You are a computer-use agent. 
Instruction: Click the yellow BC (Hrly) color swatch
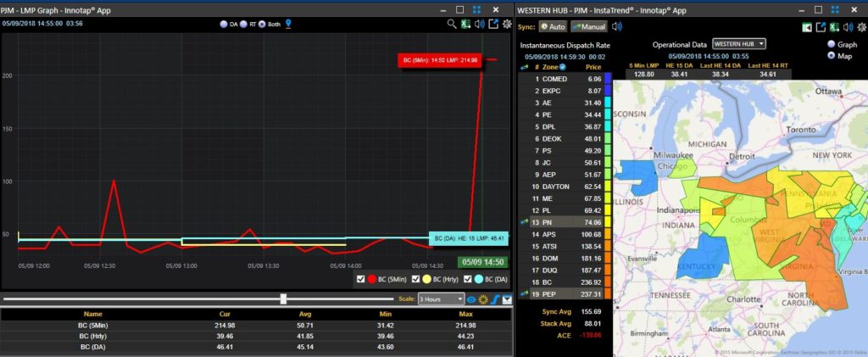[x=427, y=279]
